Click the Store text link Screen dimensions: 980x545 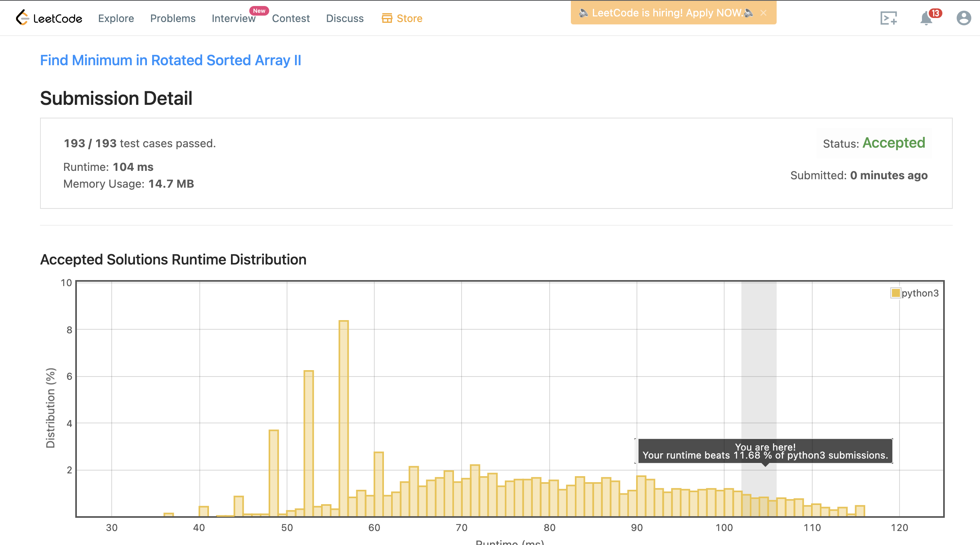point(409,18)
